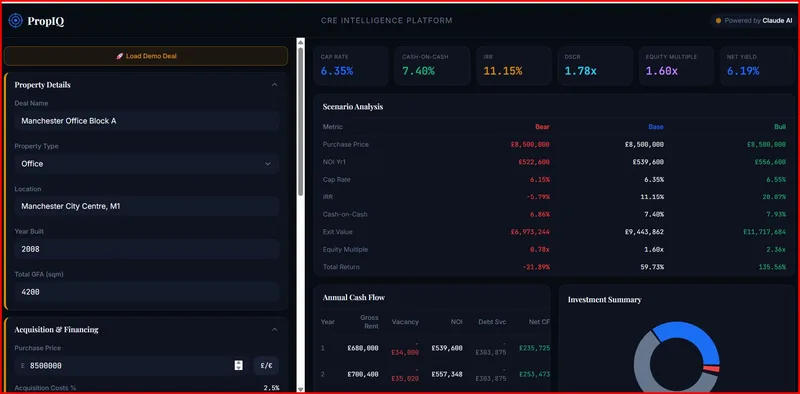Click the Powered by Claude AI badge
800x394 pixels.
click(754, 20)
